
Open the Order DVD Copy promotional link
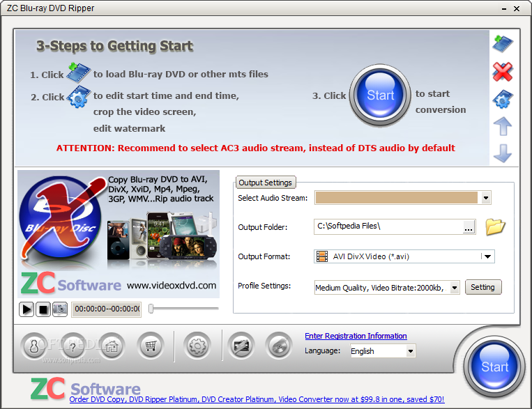pos(257,399)
